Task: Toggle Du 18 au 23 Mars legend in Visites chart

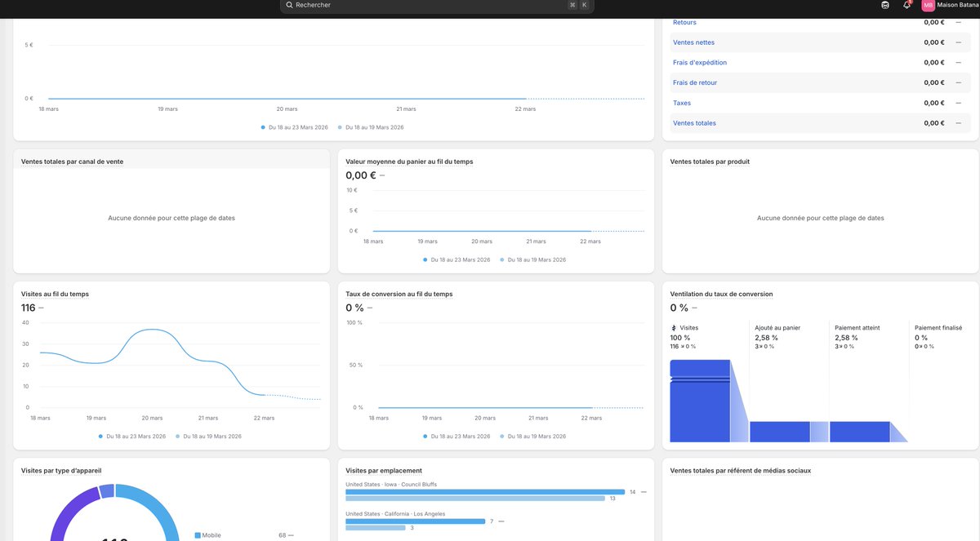Action: (x=131, y=437)
